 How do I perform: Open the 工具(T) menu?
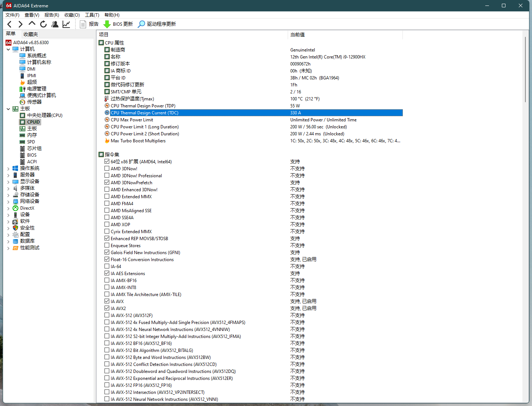click(92, 15)
